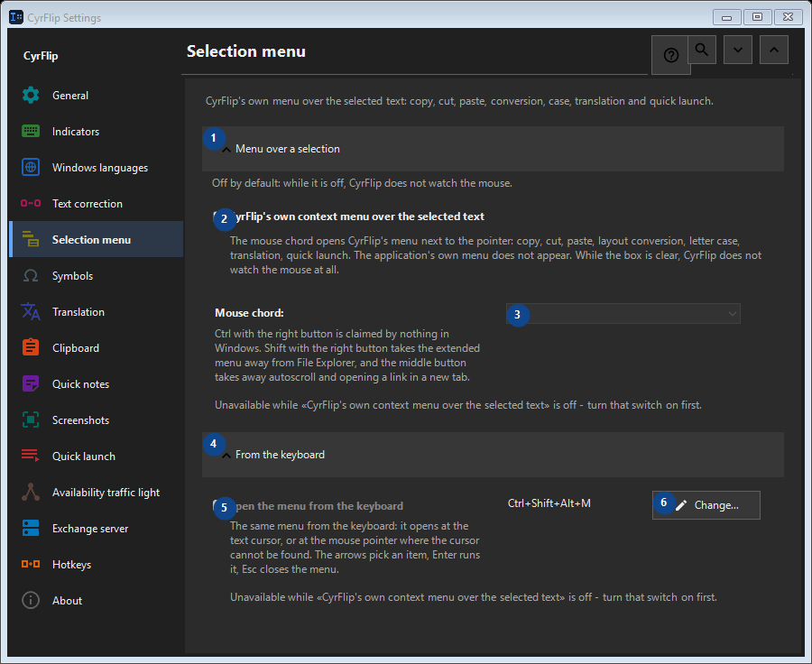
Task: Open Windows languages settings
Action: (x=97, y=167)
